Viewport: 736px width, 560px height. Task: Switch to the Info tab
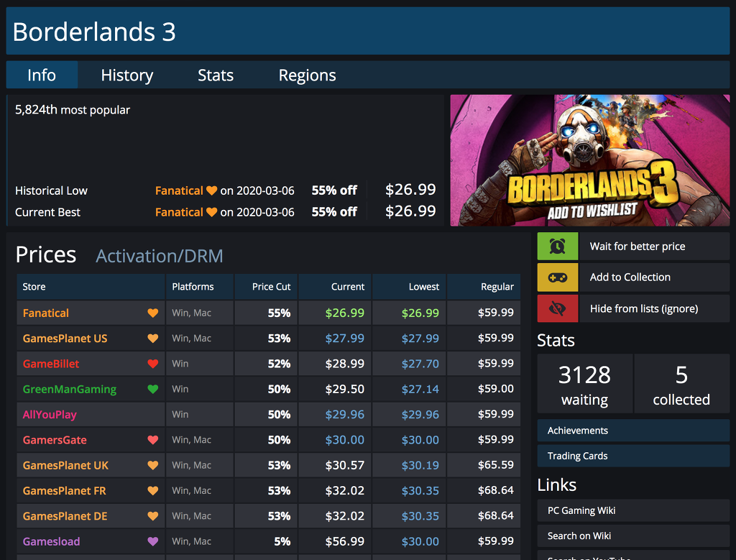tap(42, 75)
